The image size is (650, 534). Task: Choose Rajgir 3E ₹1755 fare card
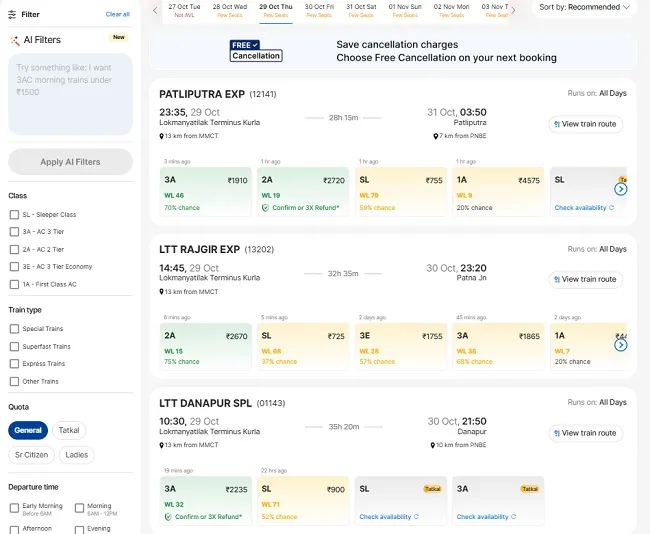pos(401,347)
